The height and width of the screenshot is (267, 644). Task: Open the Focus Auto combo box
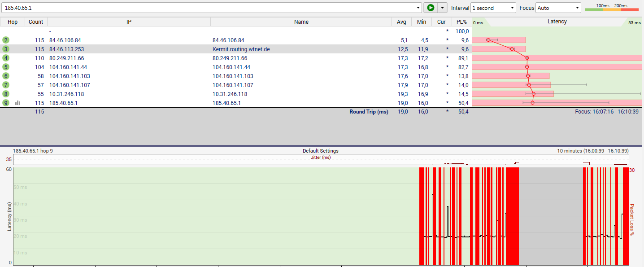(x=558, y=8)
